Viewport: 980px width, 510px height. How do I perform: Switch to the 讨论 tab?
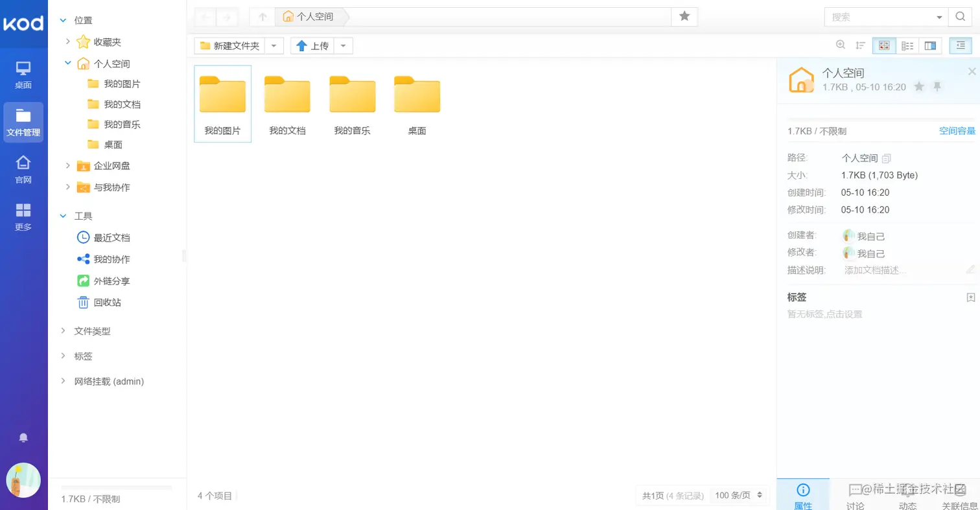856,495
